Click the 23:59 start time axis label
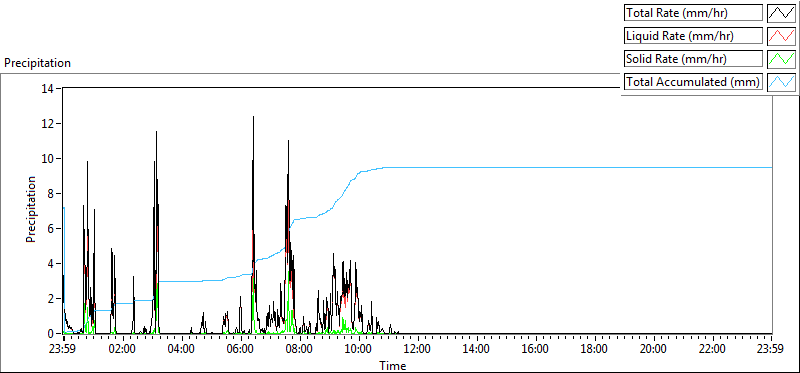This screenshot has height=373, width=800. [x=63, y=350]
